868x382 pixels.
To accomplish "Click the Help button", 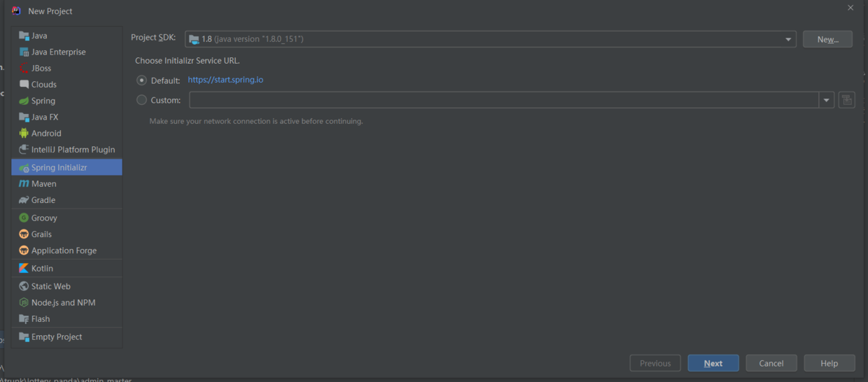I will click(829, 363).
